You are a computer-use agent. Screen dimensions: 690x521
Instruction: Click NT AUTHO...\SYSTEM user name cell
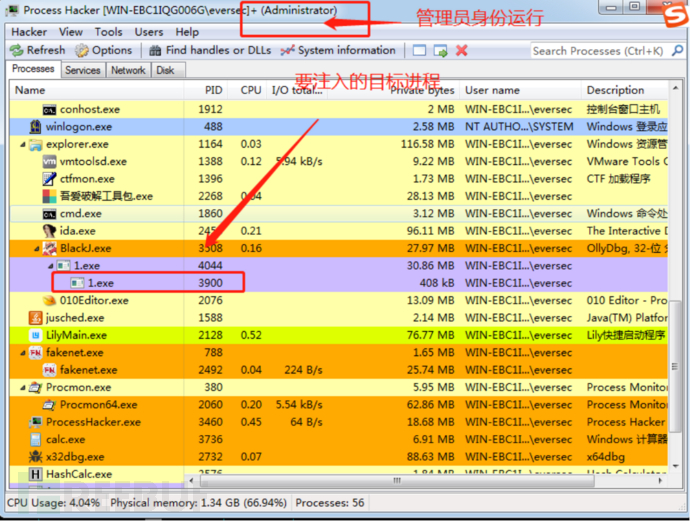519,127
